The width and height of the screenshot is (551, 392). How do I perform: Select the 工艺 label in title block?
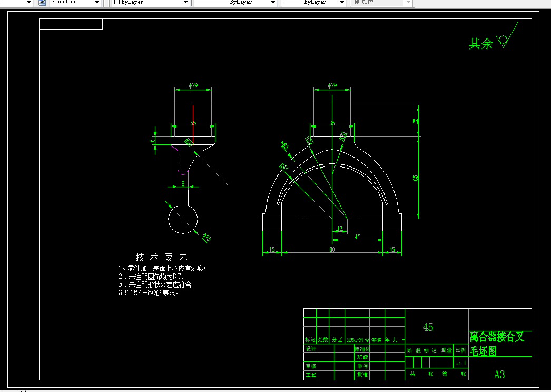point(311,375)
